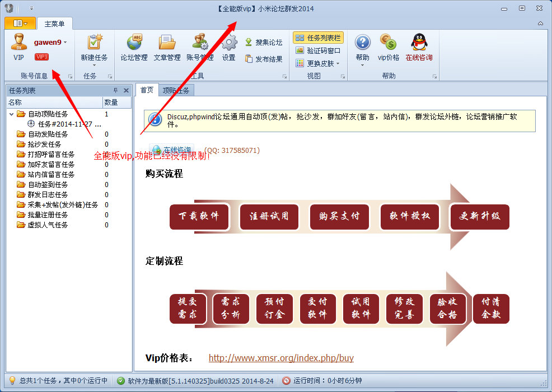Viewport: 552px width, 392px height.
Task: Click the 帮助 help question mark icon
Action: [363, 42]
